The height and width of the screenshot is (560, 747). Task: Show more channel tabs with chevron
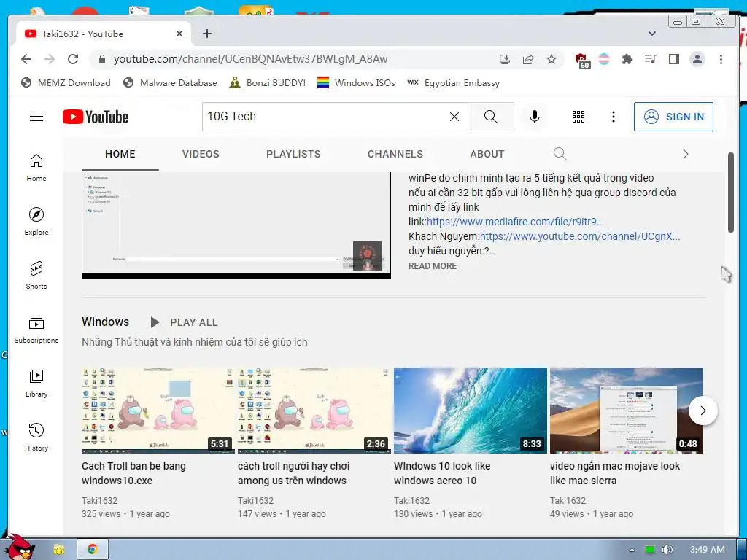tap(686, 154)
